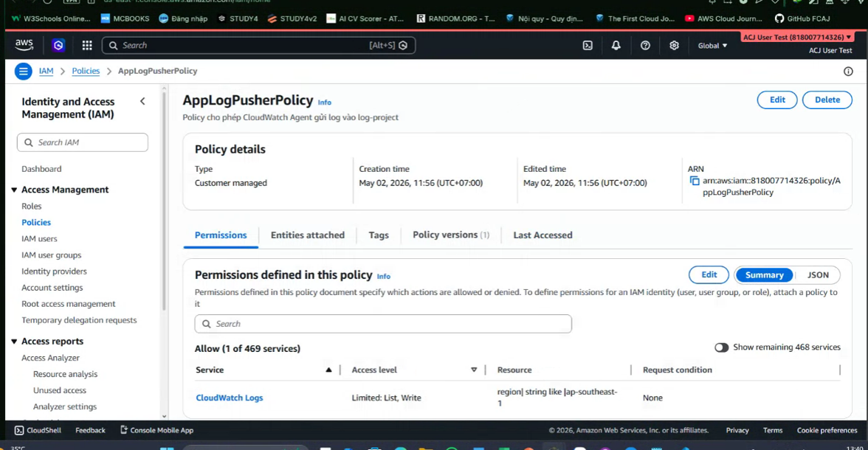Sort table by Access level column arrow
Image resolution: width=868 pixels, height=450 pixels.
coord(474,370)
